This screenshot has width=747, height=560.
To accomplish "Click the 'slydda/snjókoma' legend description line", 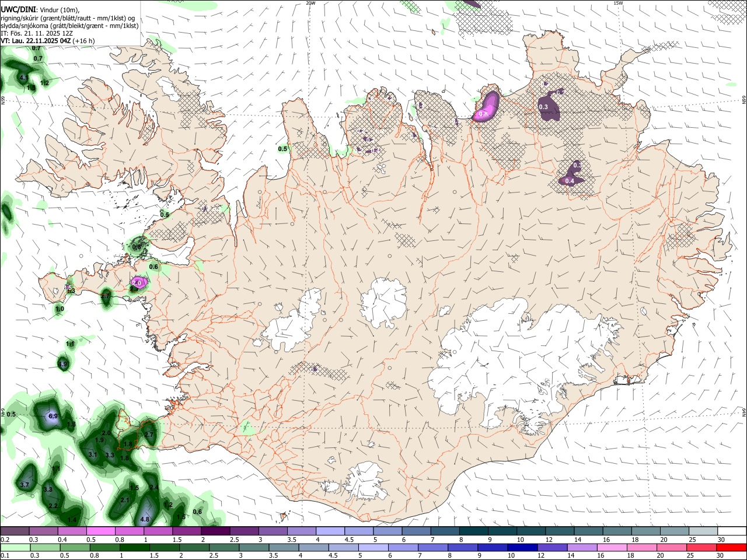I will pos(69,26).
